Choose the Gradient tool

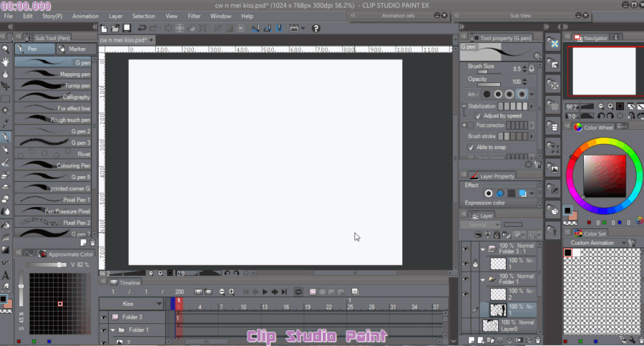pyautogui.click(x=5, y=250)
